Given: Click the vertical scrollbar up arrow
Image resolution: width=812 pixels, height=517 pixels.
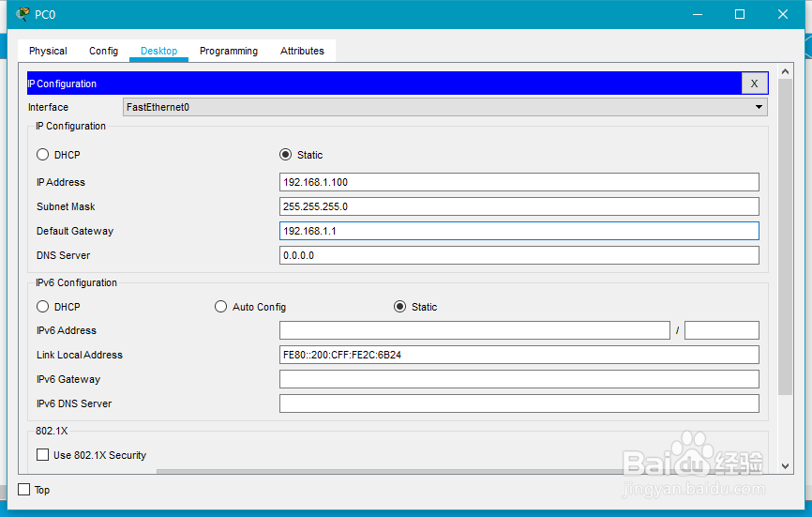Looking at the screenshot, I should pos(785,71).
